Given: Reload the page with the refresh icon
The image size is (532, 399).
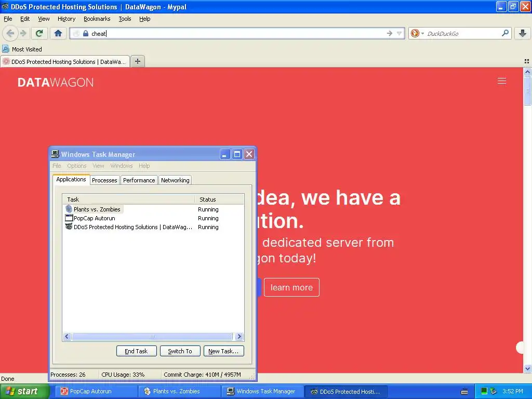Looking at the screenshot, I should pos(39,33).
